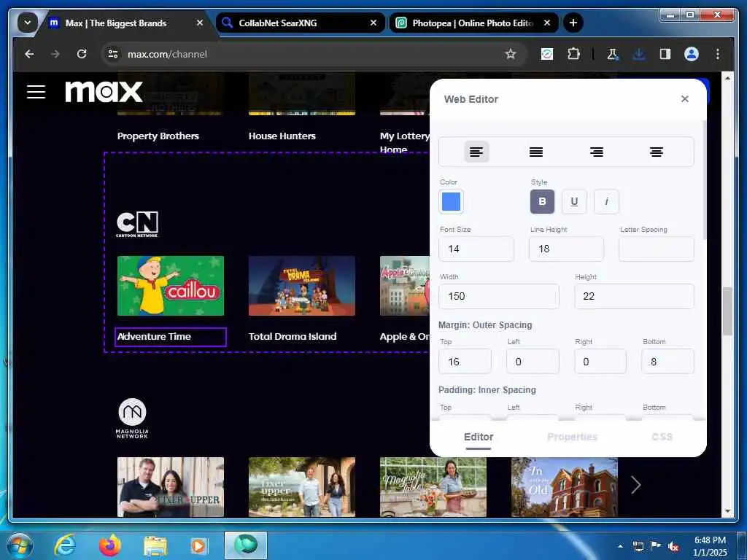This screenshot has width=747, height=560.
Task: Open the Extensions puzzle icon
Action: pos(574,54)
